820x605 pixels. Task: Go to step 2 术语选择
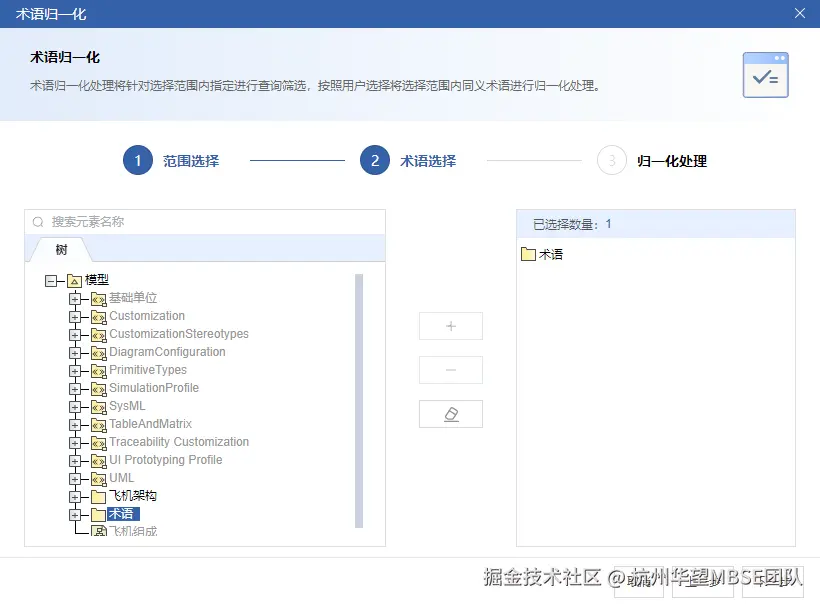[x=408, y=161]
